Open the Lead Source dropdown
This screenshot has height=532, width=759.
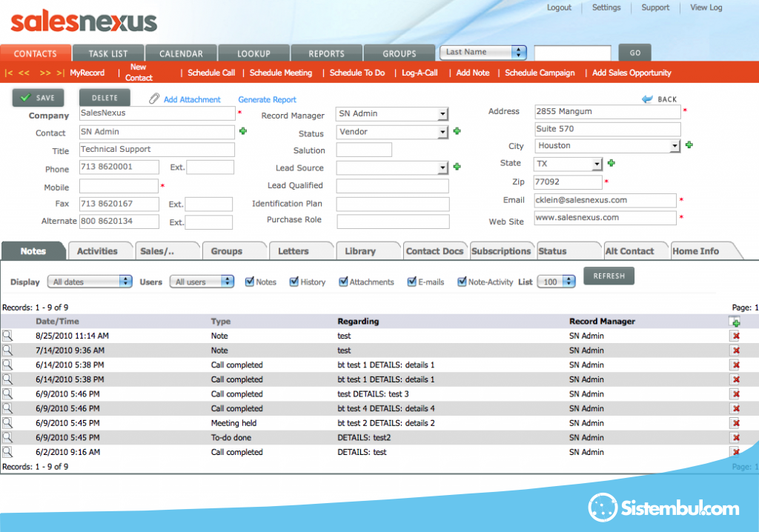point(391,167)
